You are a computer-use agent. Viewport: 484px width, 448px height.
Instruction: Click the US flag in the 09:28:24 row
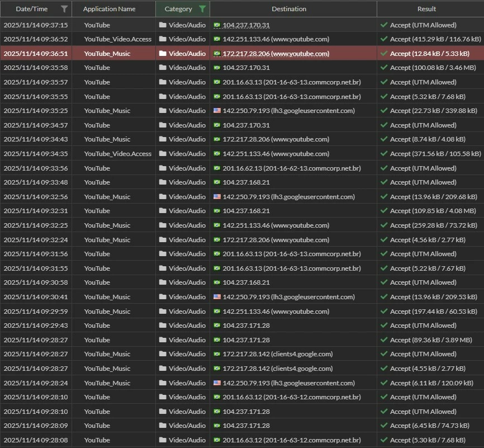[217, 383]
